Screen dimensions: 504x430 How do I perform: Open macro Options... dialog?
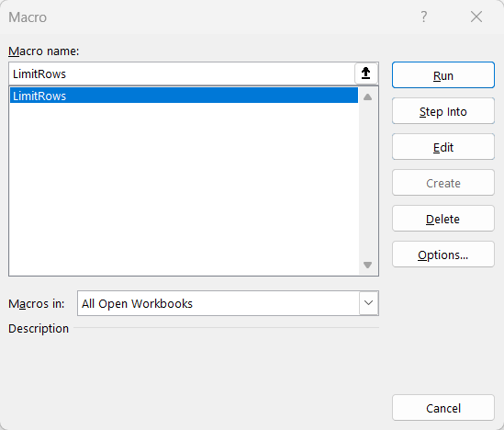443,255
